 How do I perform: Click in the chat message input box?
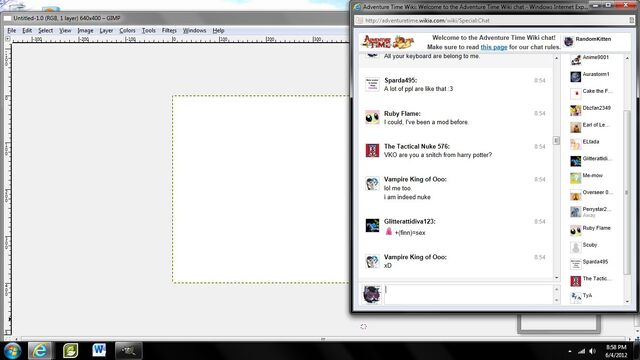click(468, 294)
